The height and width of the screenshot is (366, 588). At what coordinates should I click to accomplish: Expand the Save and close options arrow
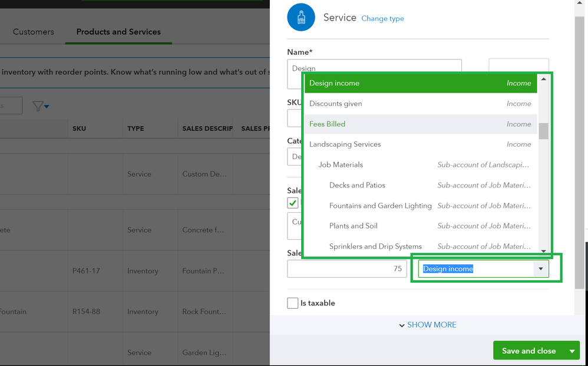coord(572,351)
